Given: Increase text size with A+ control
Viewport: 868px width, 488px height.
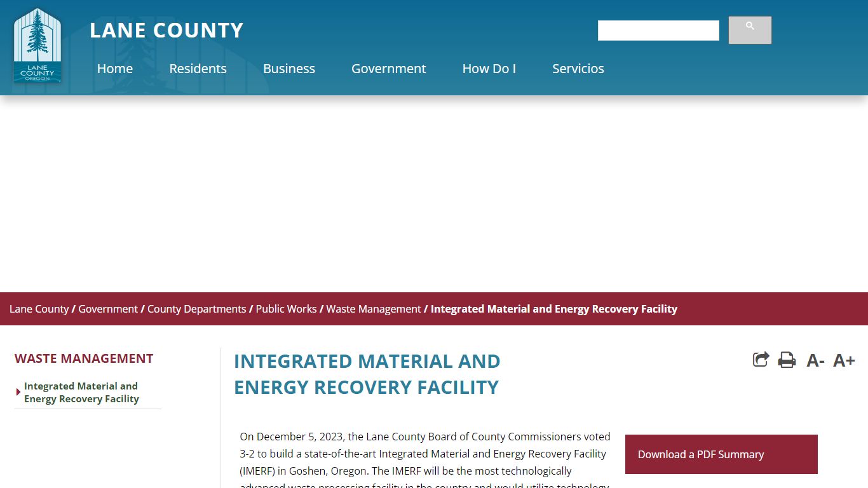Looking at the screenshot, I should tap(844, 360).
